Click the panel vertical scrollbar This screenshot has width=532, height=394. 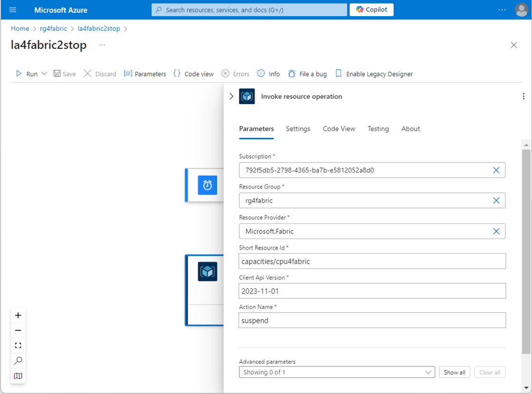[x=526, y=252]
